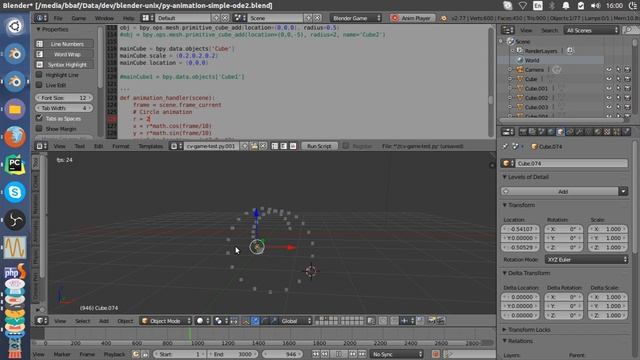Click the Run Script button
Image resolution: width=640 pixels, height=360 pixels.
point(319,146)
